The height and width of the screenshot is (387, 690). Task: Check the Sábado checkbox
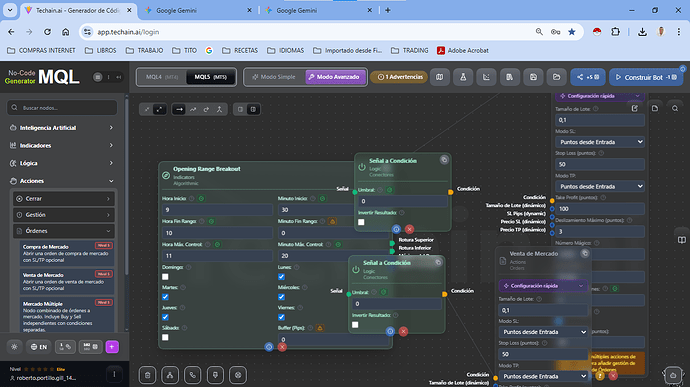point(165,337)
